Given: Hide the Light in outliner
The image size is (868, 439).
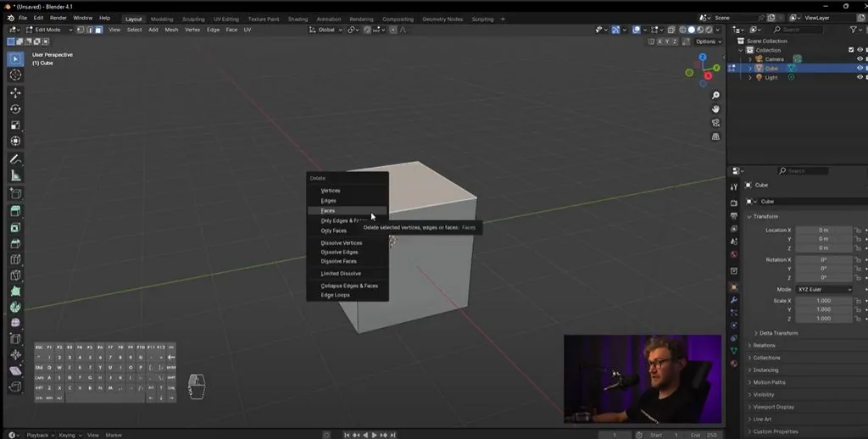Looking at the screenshot, I should [860, 77].
